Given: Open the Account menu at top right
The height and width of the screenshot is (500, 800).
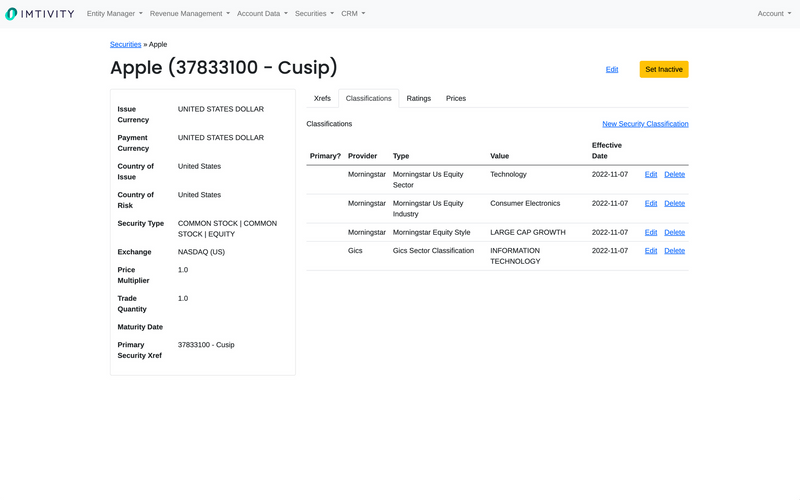Looking at the screenshot, I should [773, 14].
